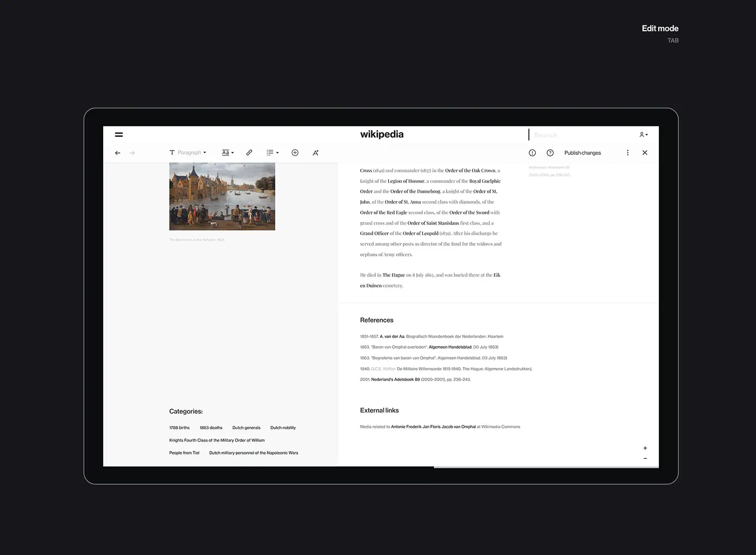Click the Binnenhof painting thumbnail
Image resolution: width=756 pixels, height=555 pixels.
(222, 197)
